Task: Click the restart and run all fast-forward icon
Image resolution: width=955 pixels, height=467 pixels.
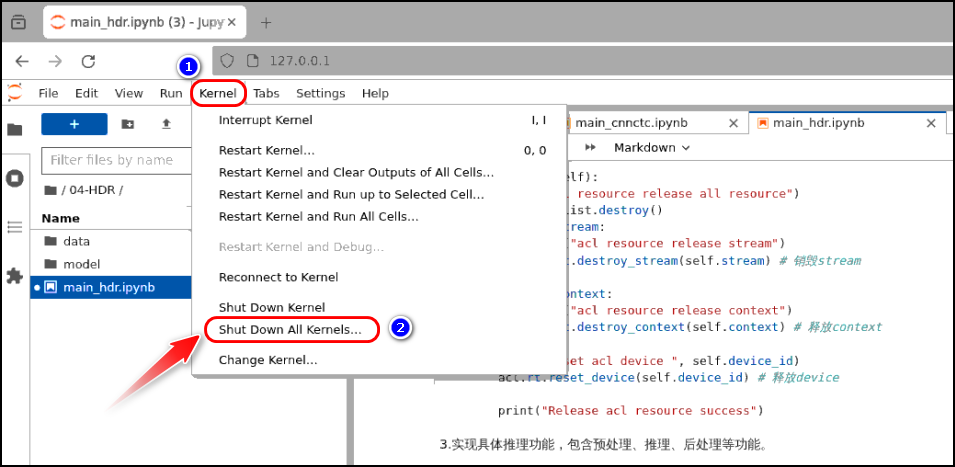Action: click(590, 147)
